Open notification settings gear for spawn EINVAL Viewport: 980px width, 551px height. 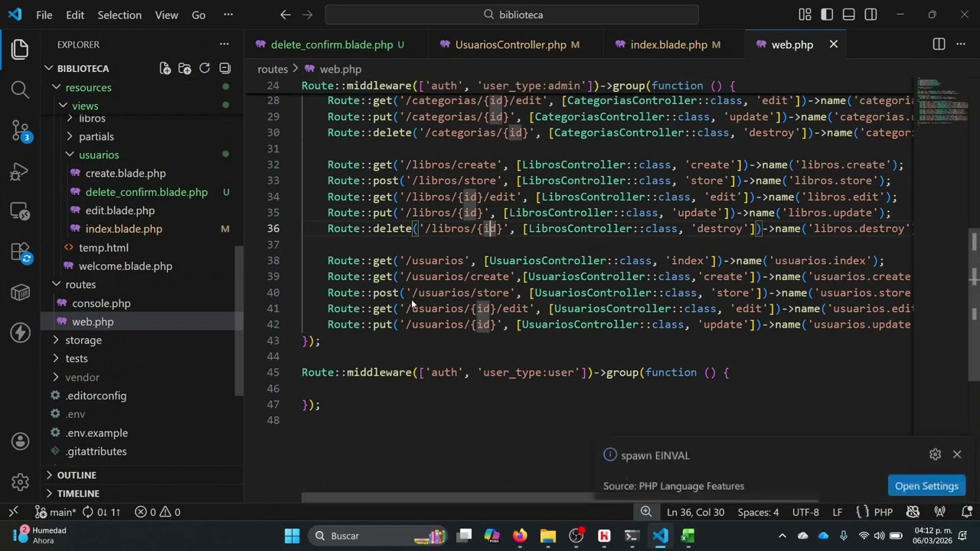click(935, 455)
